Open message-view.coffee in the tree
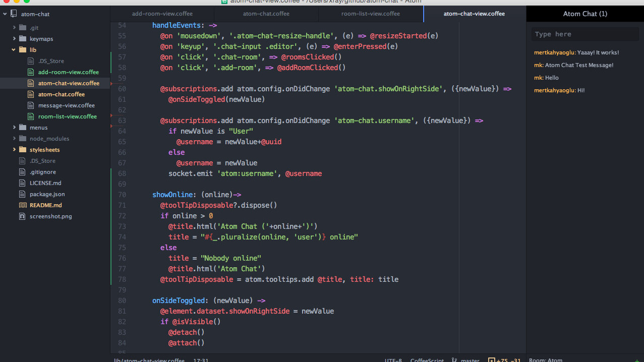This screenshot has width=644, height=362. click(x=66, y=105)
